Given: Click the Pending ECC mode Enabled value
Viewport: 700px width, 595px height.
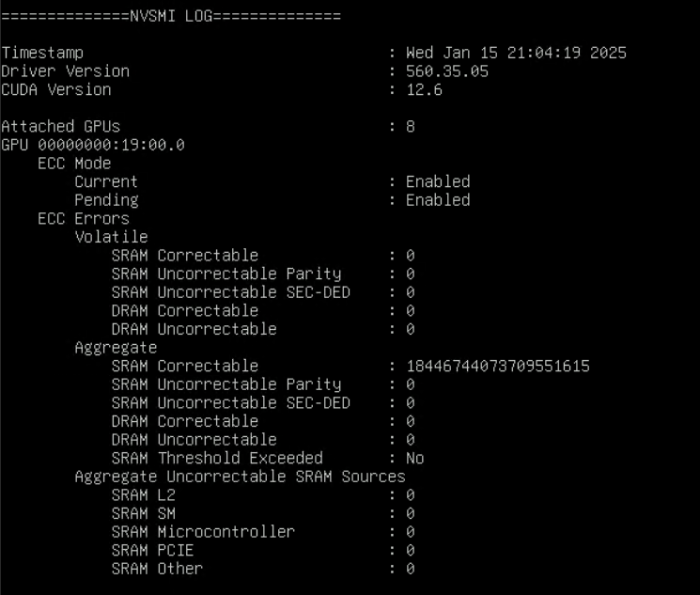Looking at the screenshot, I should point(438,200).
